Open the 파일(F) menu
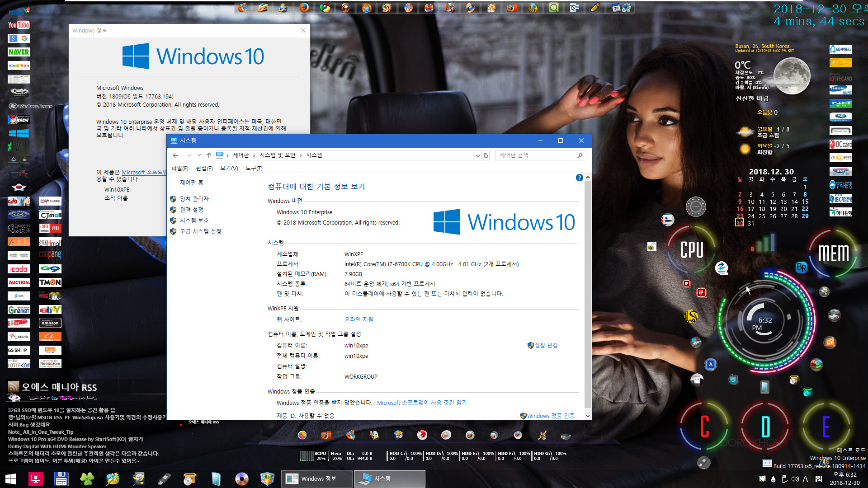868x488 pixels. pos(179,168)
